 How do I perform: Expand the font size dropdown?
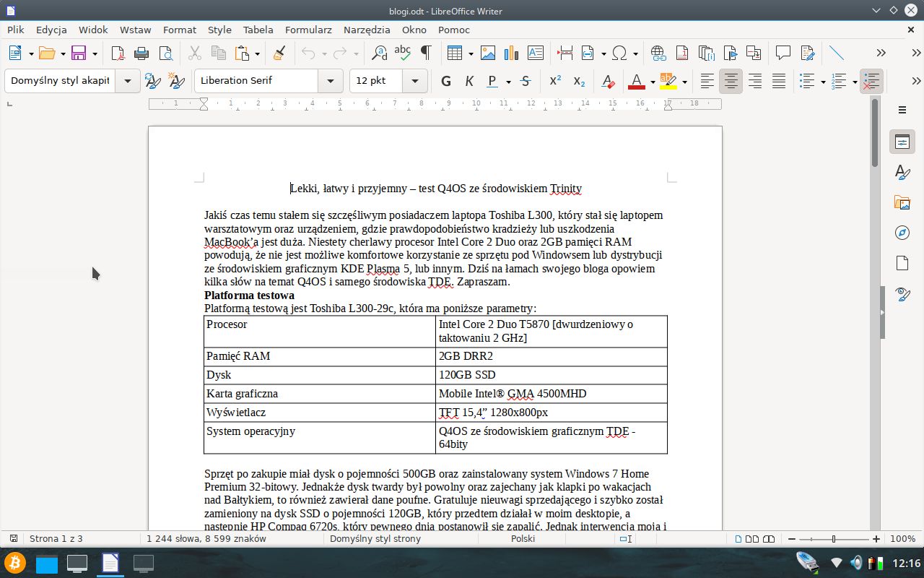point(414,81)
